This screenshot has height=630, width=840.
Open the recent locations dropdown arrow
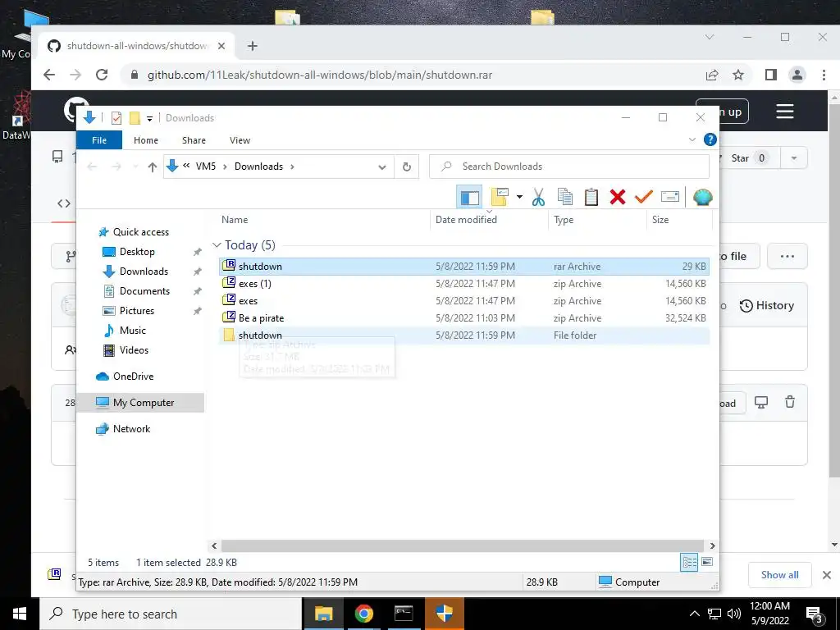[135, 167]
